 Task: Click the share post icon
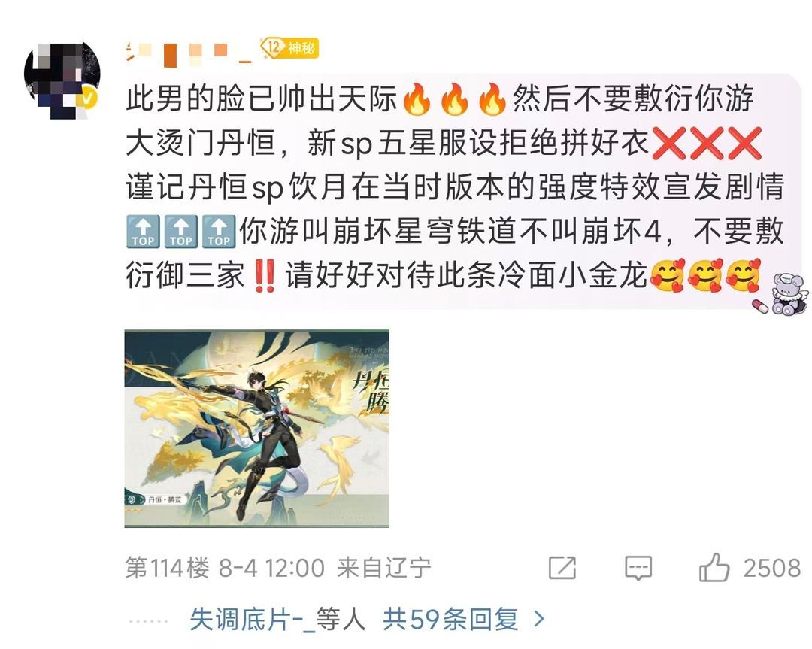point(562,568)
